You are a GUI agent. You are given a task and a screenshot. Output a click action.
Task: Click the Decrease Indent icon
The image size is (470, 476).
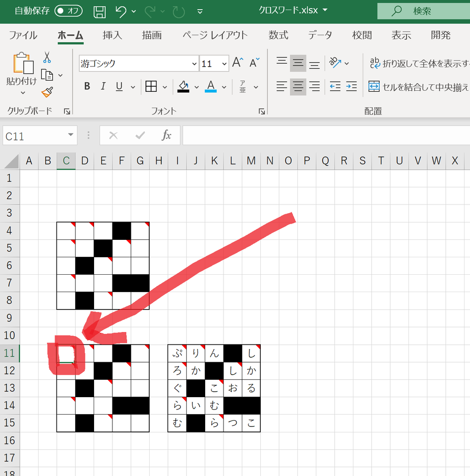pyautogui.click(x=335, y=87)
